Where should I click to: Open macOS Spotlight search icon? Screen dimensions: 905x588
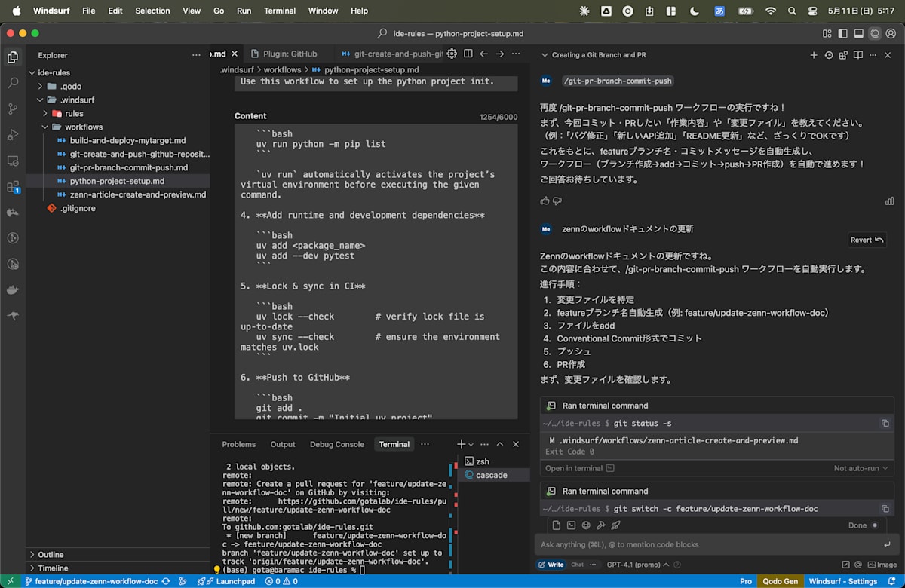pos(791,11)
